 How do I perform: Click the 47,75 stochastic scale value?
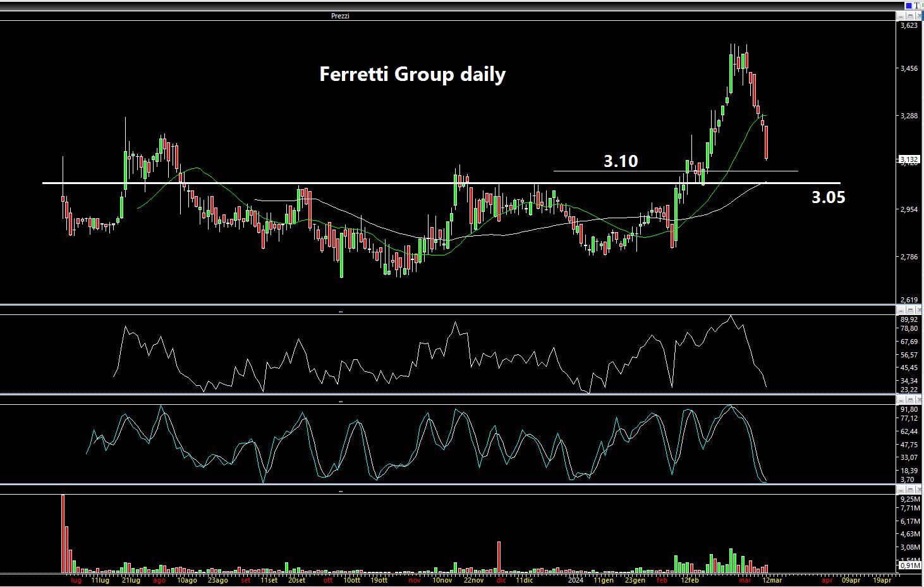[909, 445]
